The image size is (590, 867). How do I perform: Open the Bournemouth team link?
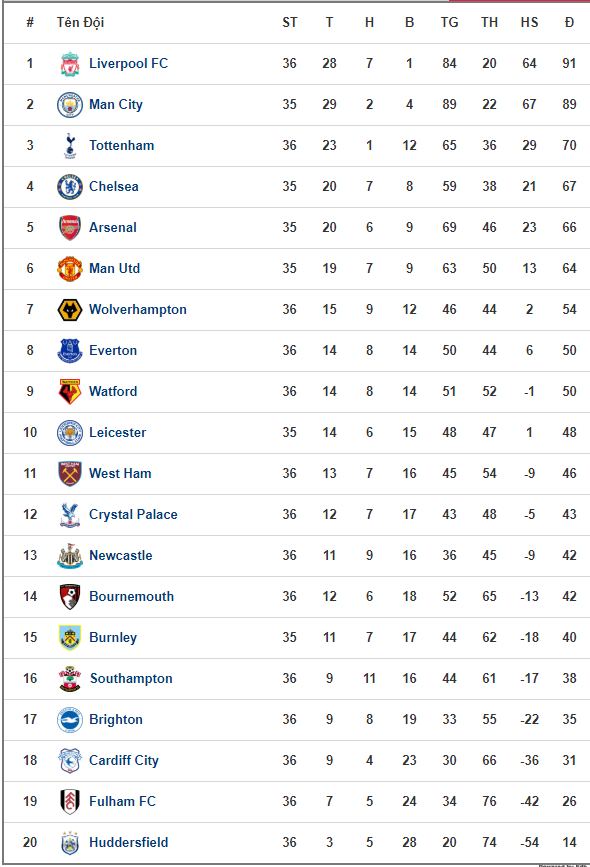(132, 597)
